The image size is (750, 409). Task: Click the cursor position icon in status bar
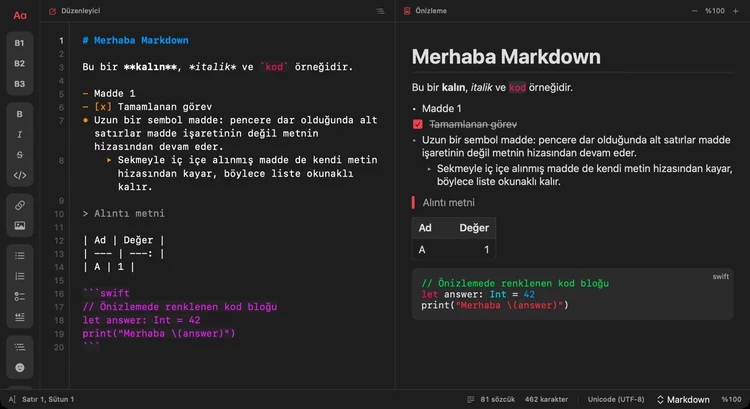click(12, 399)
